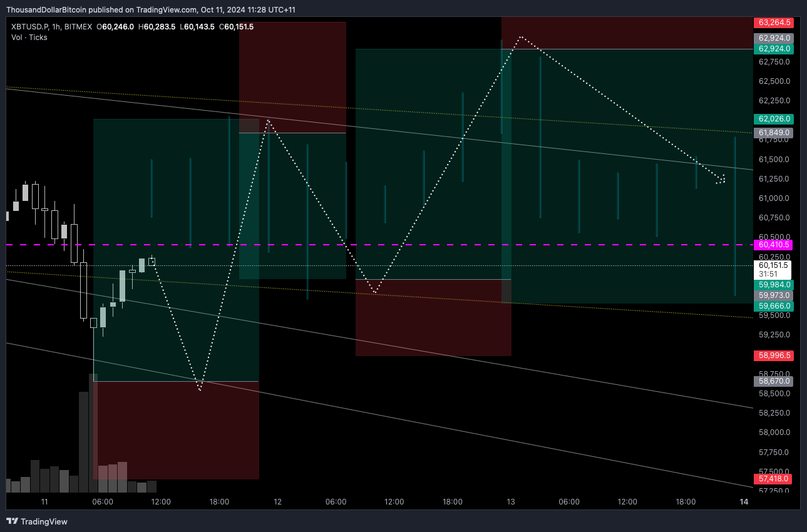Click the 61,250.0 price scale tick

point(774,179)
